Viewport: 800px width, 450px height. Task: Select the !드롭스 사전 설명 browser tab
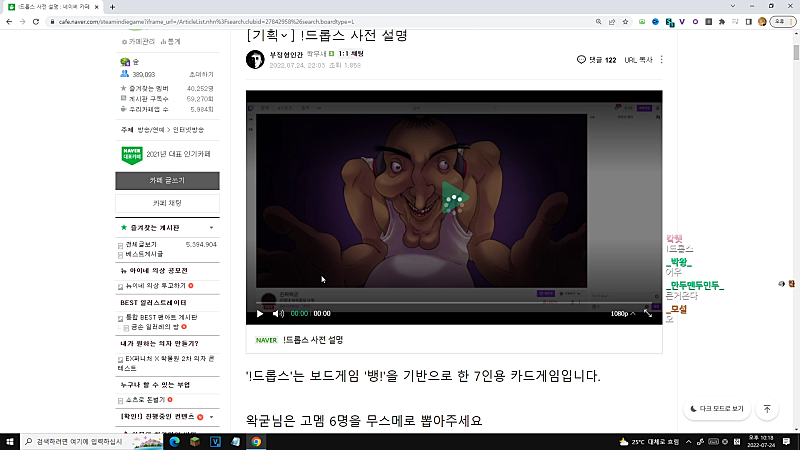click(51, 7)
